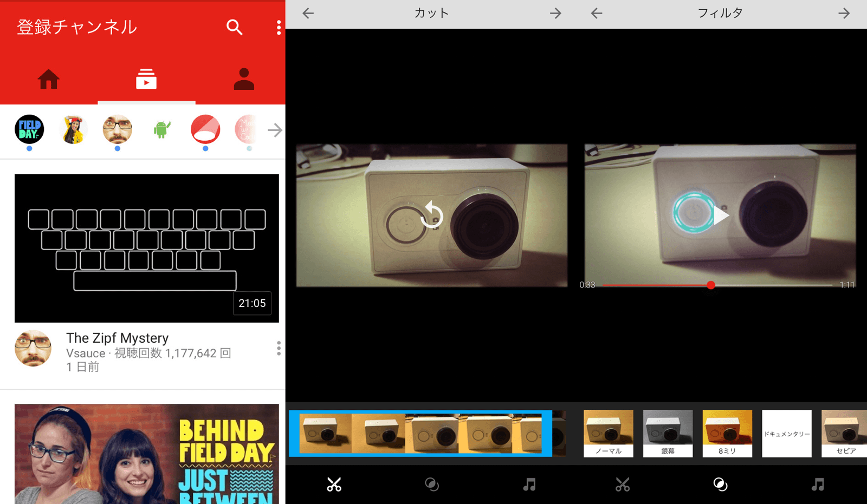
Task: Open the woman-in-yellow channel avatar
Action: (73, 129)
